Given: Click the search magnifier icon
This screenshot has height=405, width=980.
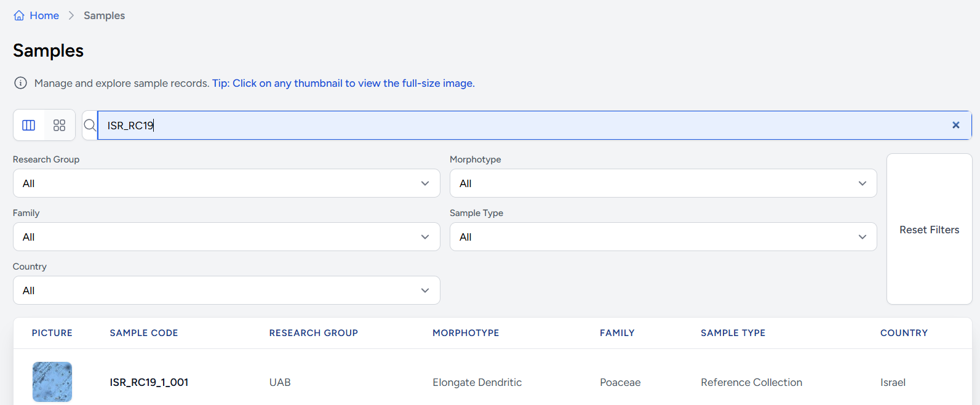Looking at the screenshot, I should (90, 126).
